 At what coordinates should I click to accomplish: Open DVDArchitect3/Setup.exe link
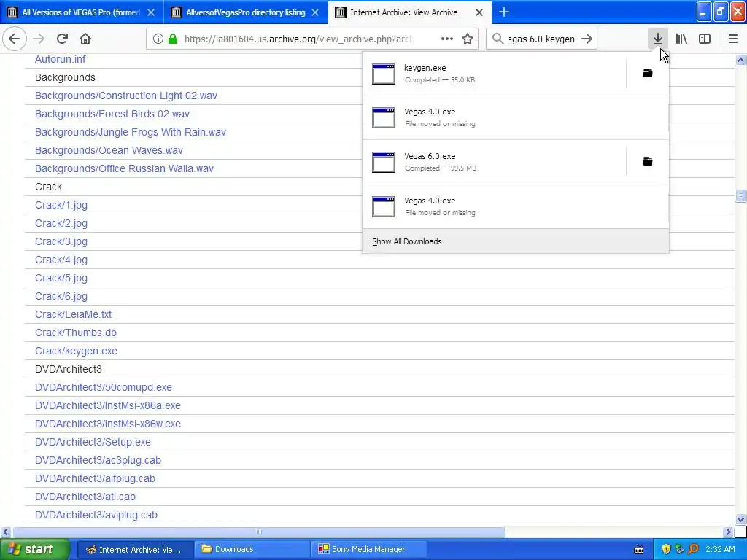(x=93, y=442)
